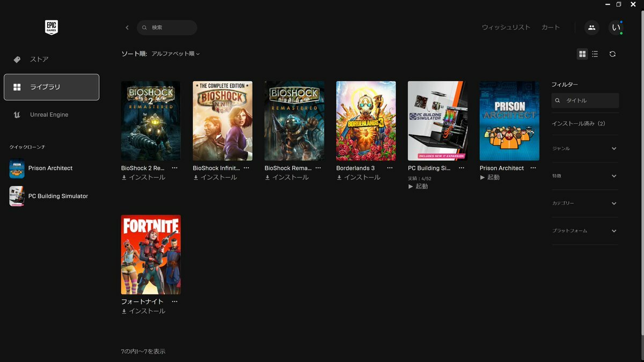
Task: Click the back arrow beside search
Action: tap(127, 27)
